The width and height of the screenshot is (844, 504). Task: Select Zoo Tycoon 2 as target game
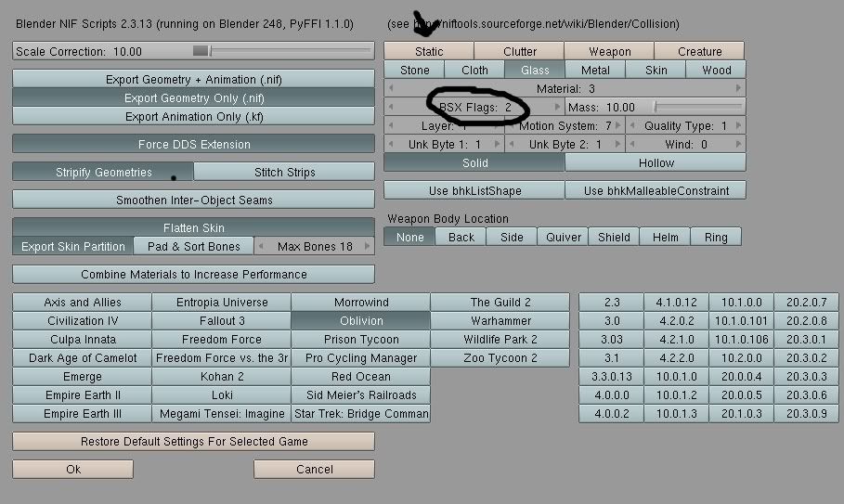[500, 357]
